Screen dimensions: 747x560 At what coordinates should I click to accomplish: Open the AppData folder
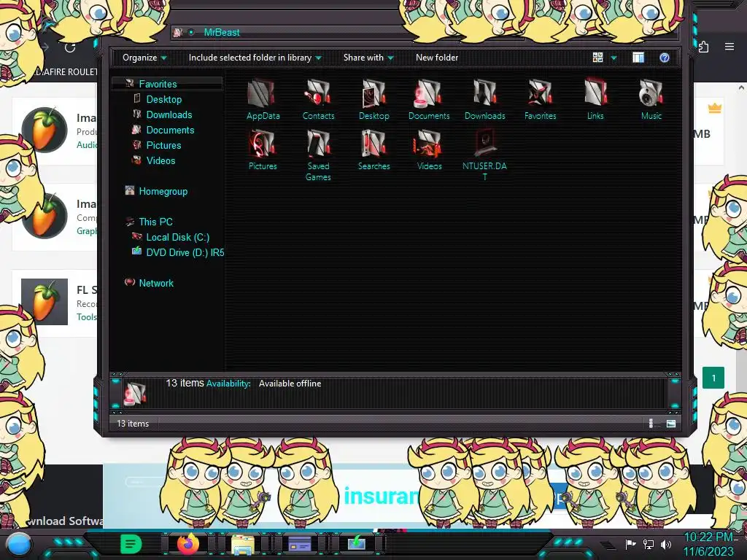(263, 99)
